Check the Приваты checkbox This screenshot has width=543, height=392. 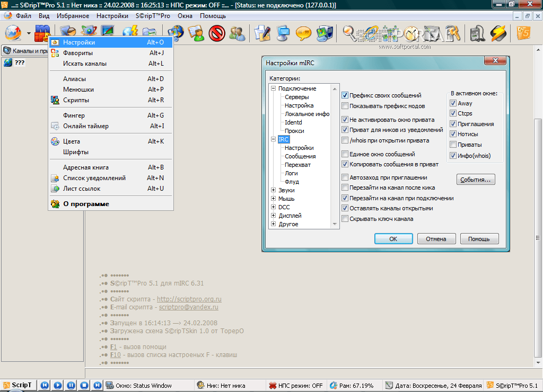click(453, 145)
